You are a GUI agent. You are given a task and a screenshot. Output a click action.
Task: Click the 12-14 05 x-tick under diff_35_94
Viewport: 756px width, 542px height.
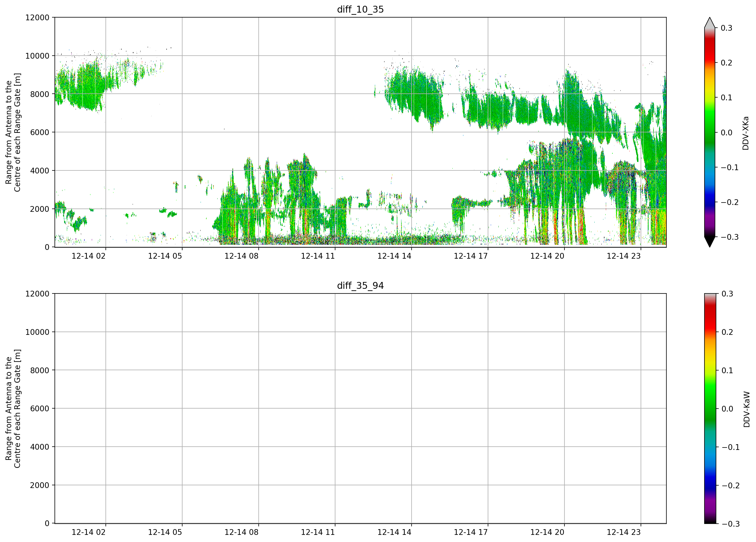click(x=165, y=532)
